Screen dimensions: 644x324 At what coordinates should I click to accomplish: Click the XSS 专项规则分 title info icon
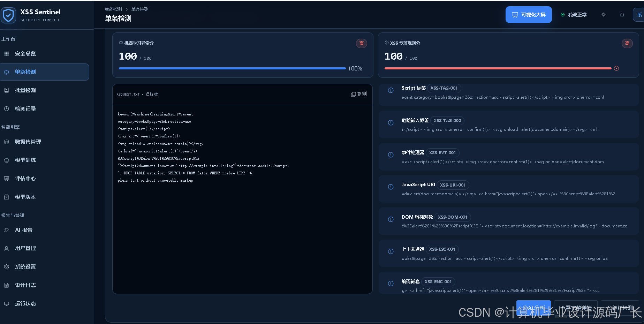click(x=387, y=43)
